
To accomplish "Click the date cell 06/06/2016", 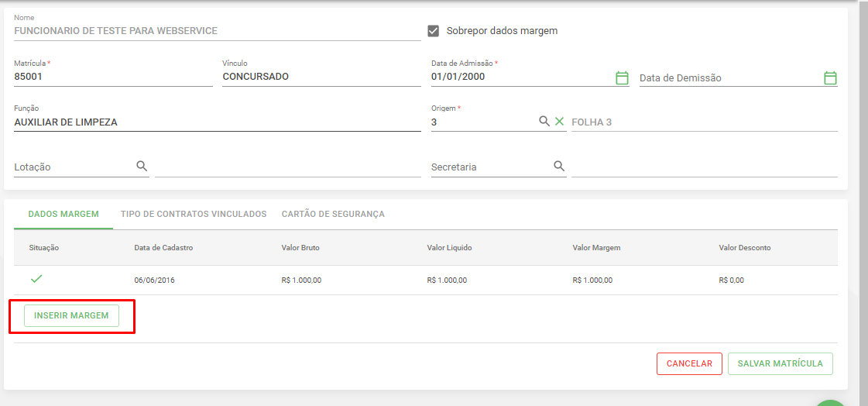I will [x=154, y=280].
